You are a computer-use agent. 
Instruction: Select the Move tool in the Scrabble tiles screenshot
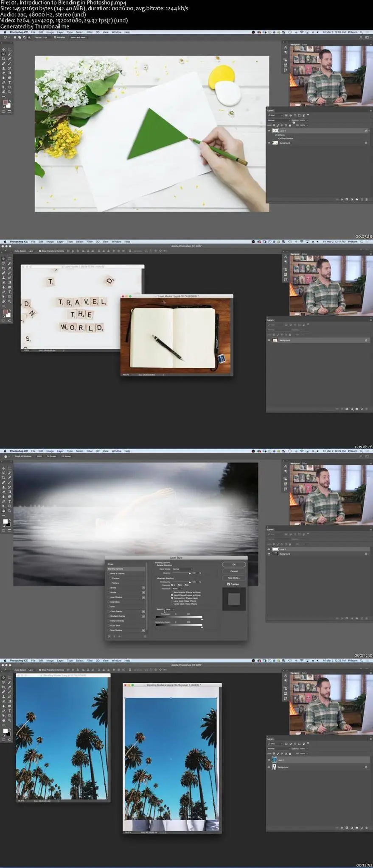pyautogui.click(x=4, y=259)
